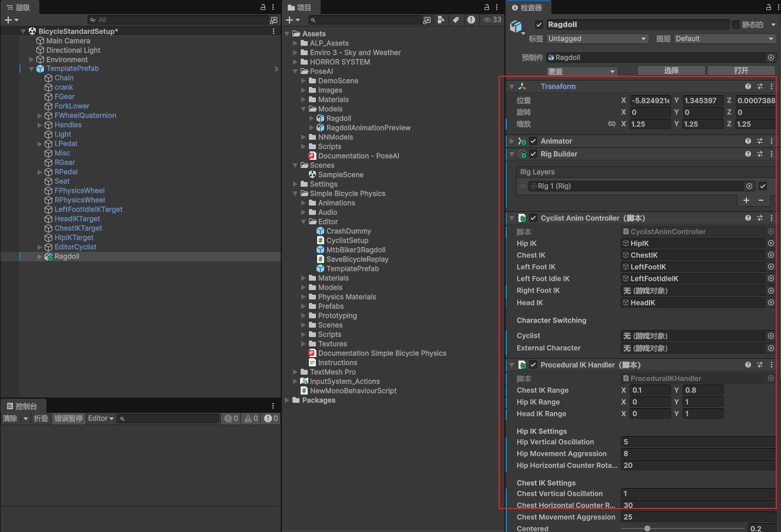
Task: Open Cyclist Anim Controller more options menu
Action: [772, 218]
